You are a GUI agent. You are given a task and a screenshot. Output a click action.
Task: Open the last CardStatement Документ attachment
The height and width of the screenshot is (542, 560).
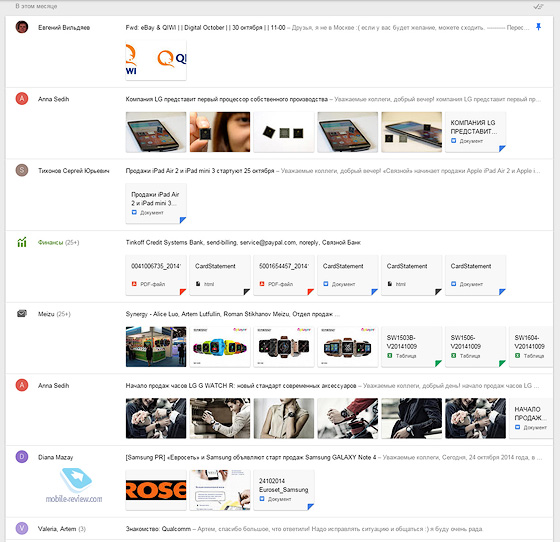point(475,275)
